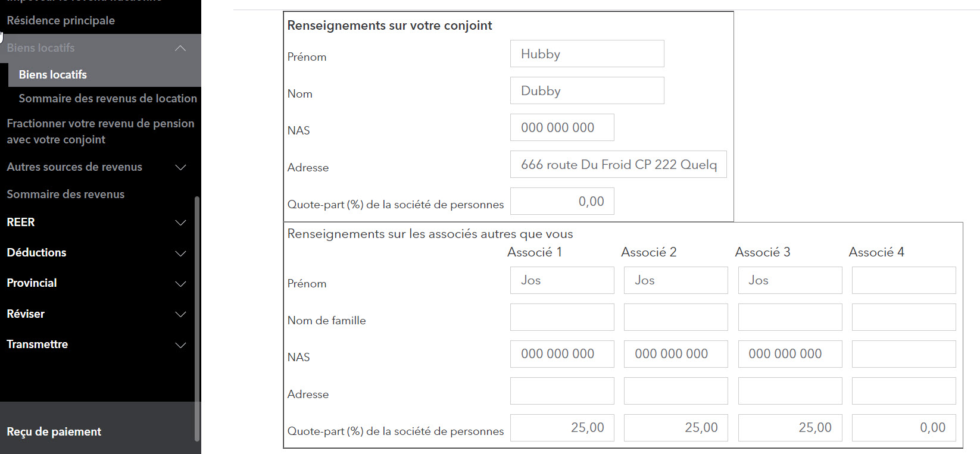Expand the Réviser section chevron
980x454 pixels.
pos(180,314)
